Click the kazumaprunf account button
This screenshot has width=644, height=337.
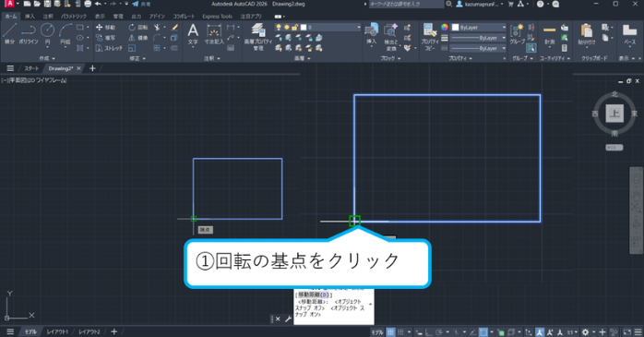[x=479, y=4]
